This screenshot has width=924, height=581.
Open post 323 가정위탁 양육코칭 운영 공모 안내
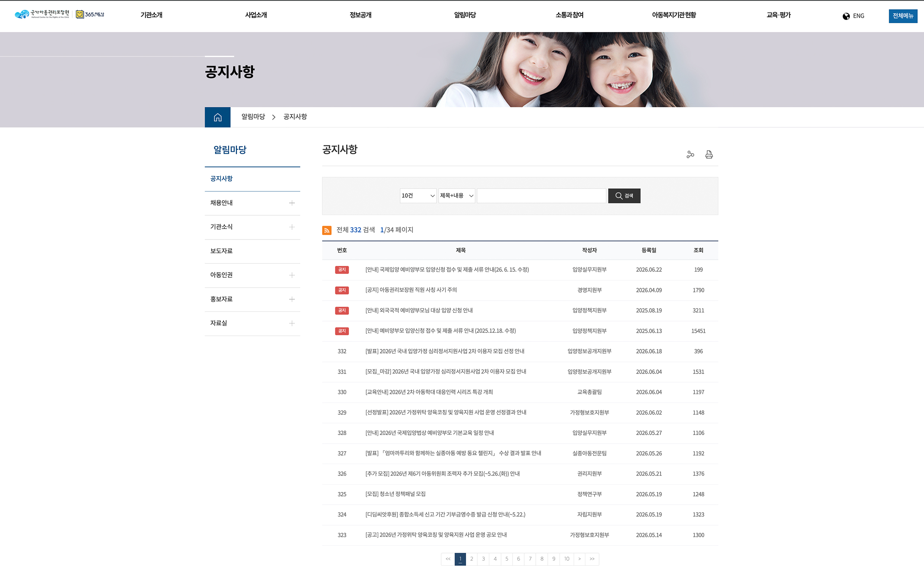pos(436,535)
